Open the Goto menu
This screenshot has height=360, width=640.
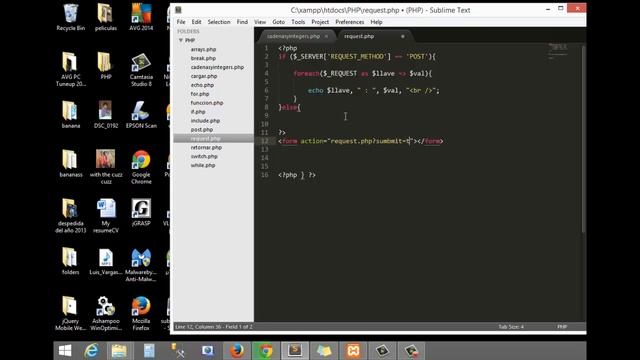click(x=278, y=22)
